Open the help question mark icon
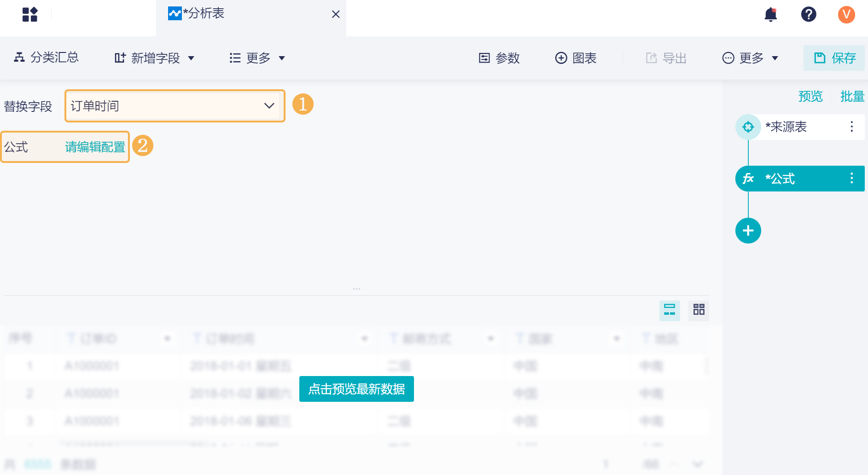 point(809,14)
